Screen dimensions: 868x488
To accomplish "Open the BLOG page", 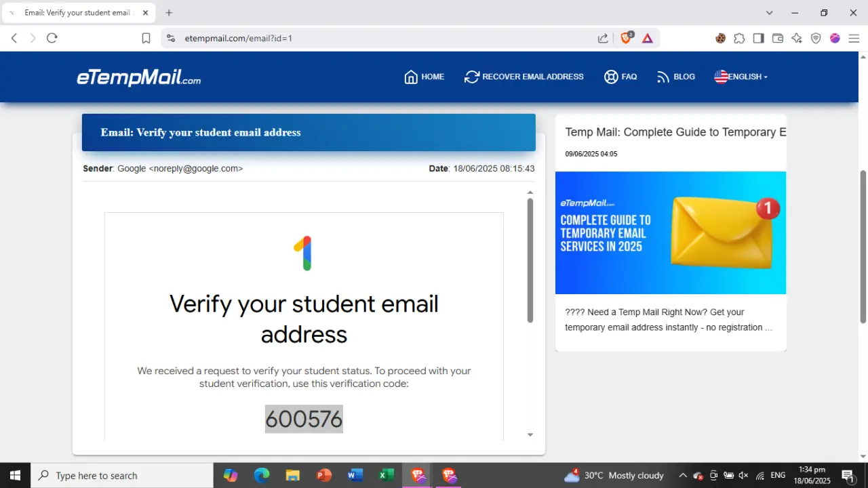I will point(675,77).
